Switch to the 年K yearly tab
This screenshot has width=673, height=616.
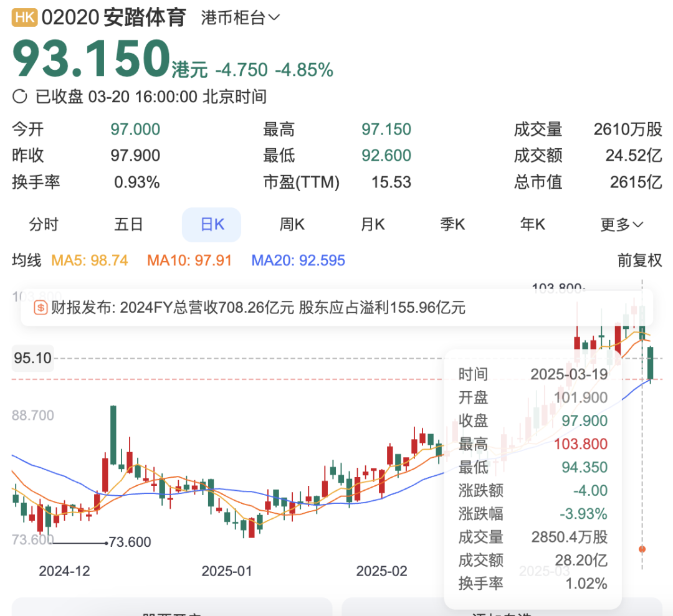point(533,225)
